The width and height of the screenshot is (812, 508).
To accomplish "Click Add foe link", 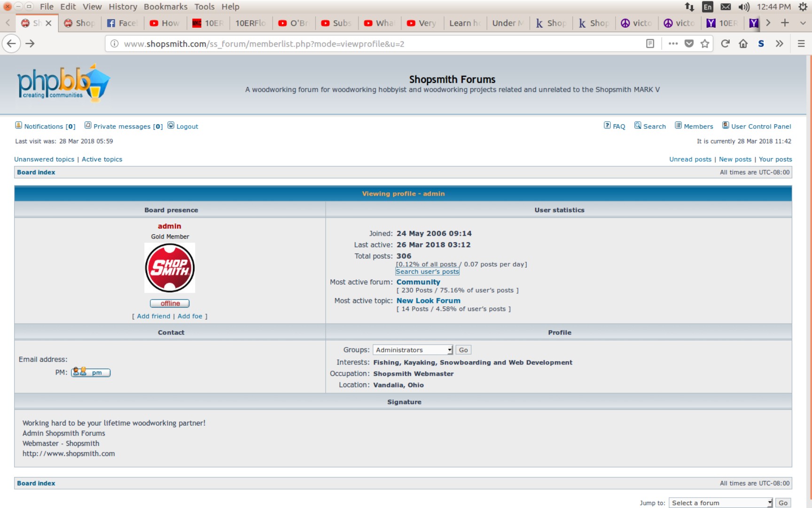I will pyautogui.click(x=190, y=316).
